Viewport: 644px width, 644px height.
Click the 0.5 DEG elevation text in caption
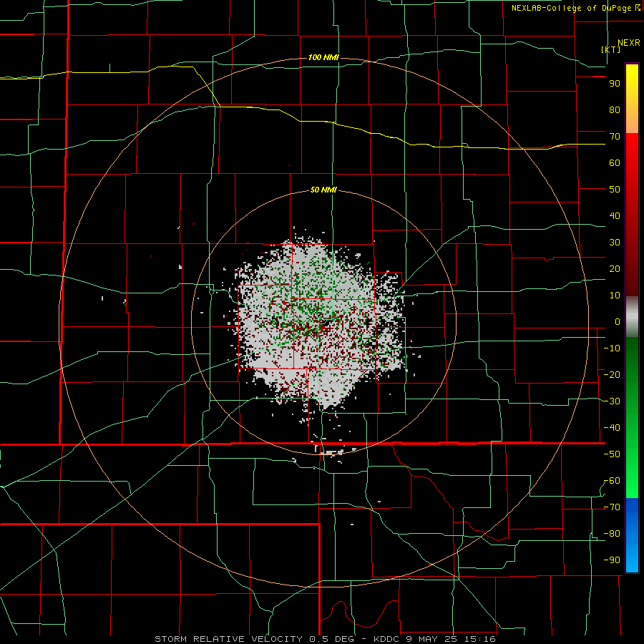click(x=335, y=639)
